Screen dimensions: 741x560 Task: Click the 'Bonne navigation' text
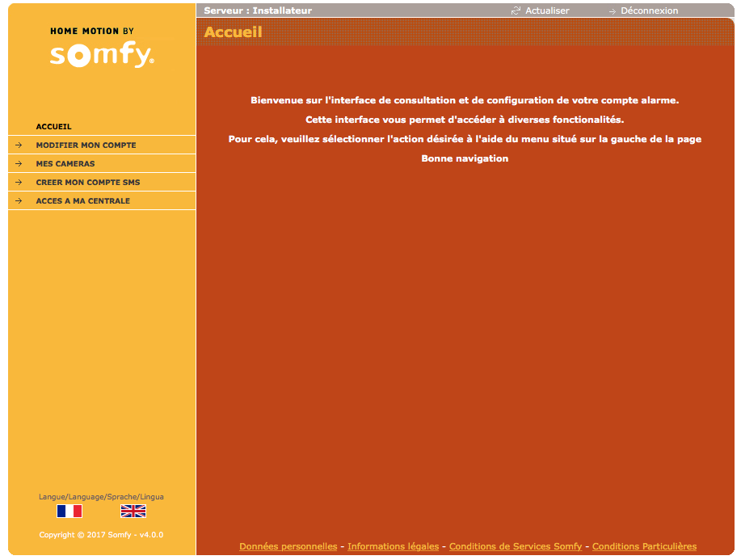[x=465, y=158]
